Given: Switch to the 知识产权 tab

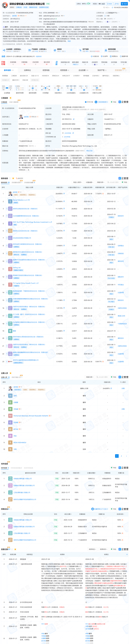Looking at the screenshot, I should 102,70.
